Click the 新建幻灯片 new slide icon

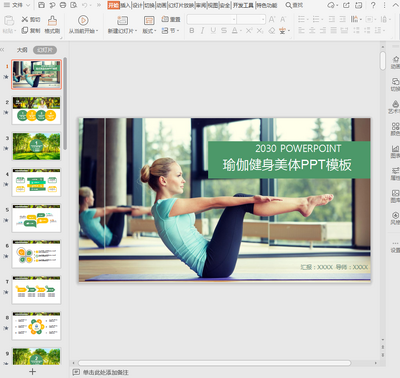pos(122,21)
